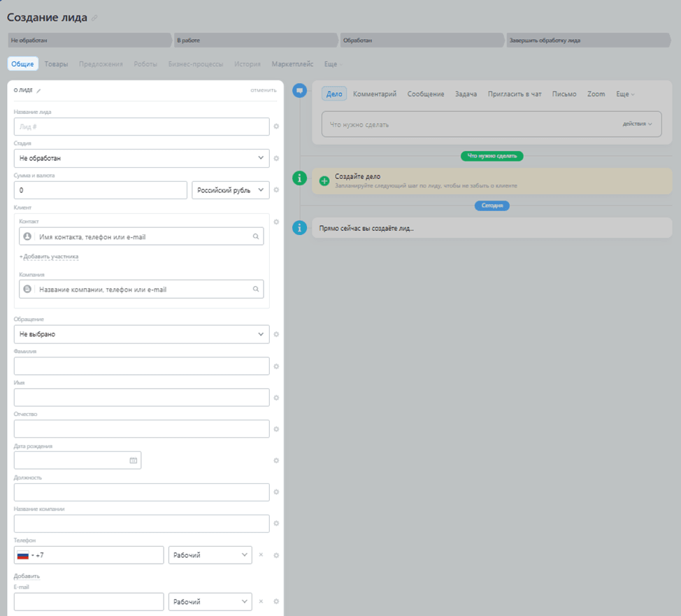The width and height of the screenshot is (681, 616).
Task: Switch to the Товары tab
Action: coord(56,64)
